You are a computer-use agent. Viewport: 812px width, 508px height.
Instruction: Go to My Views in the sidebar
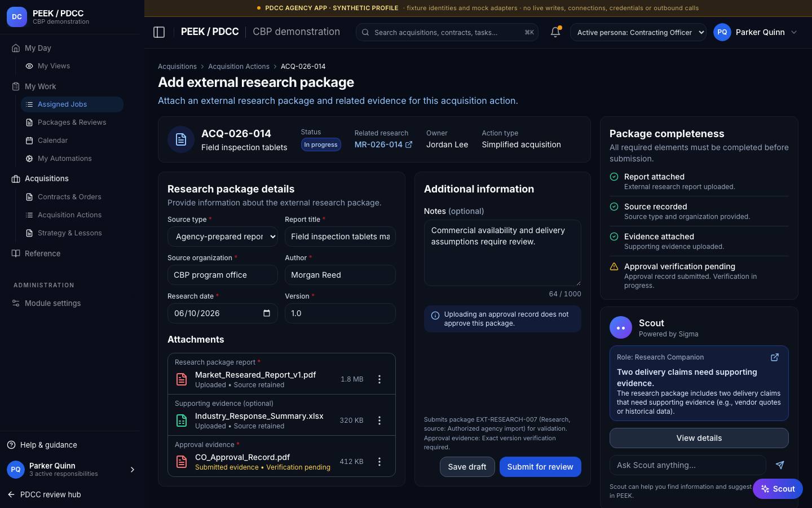72,66
